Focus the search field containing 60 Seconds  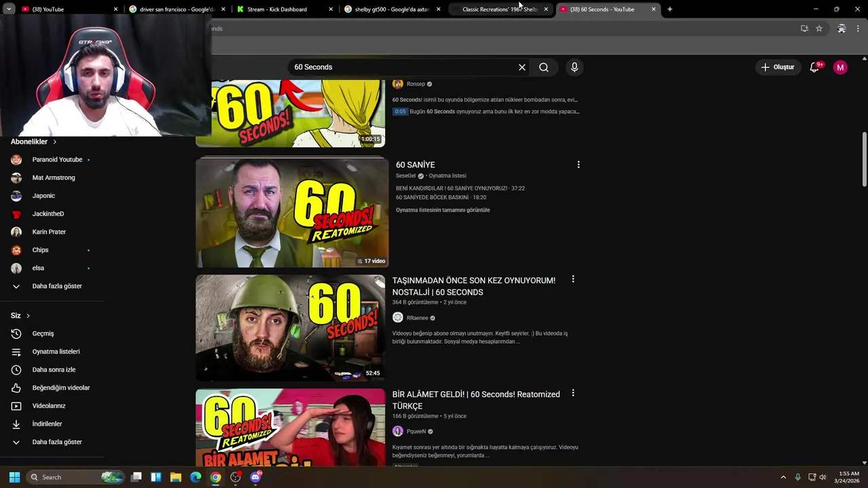point(403,67)
